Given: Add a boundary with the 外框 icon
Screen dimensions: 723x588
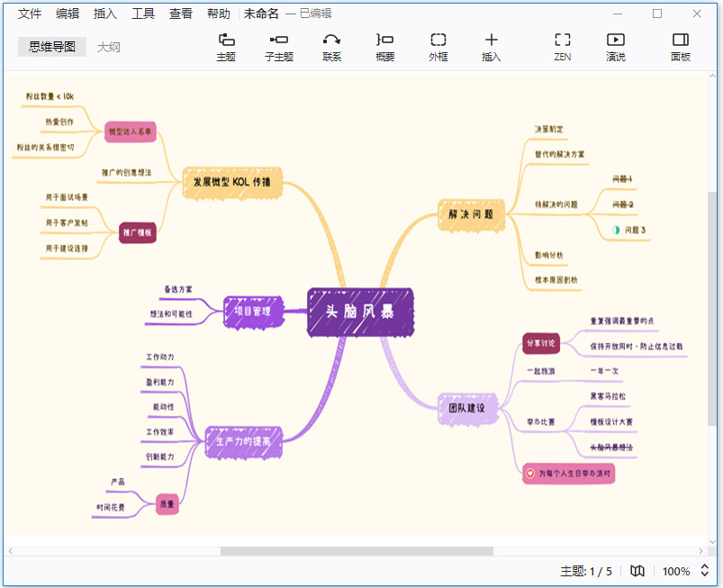Looking at the screenshot, I should (x=438, y=50).
